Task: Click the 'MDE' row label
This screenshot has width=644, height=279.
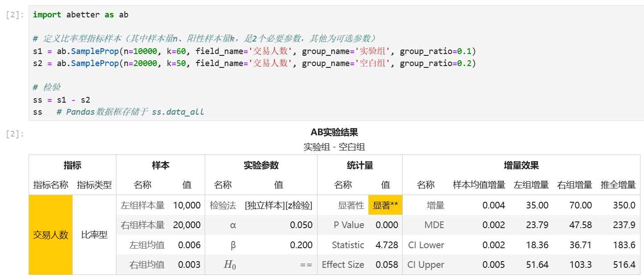Action: (x=434, y=225)
